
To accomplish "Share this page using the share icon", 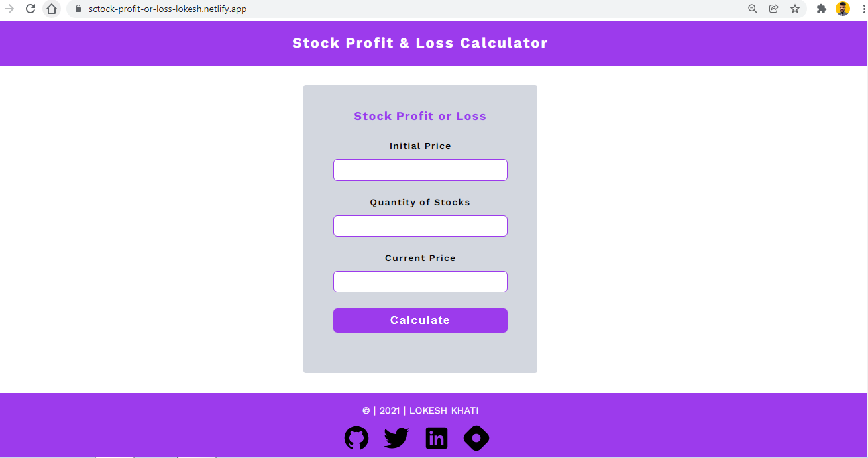I will coord(773,9).
